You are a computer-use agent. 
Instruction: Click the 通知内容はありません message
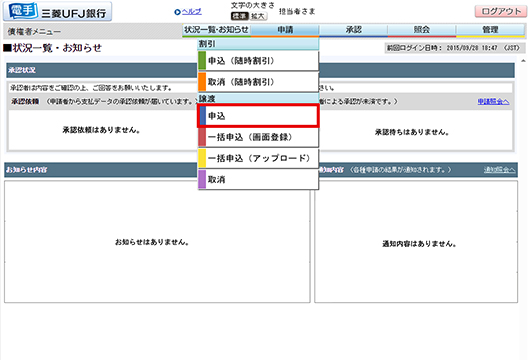point(419,244)
